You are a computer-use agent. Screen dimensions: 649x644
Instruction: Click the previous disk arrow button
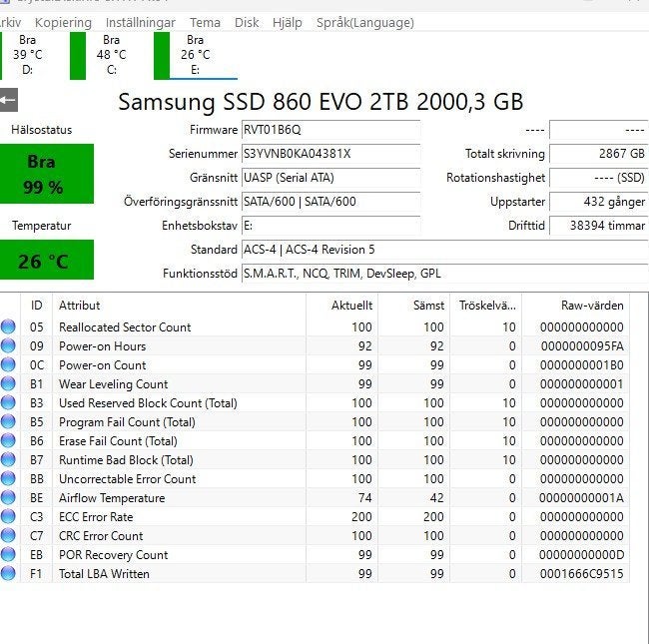pos(8,100)
